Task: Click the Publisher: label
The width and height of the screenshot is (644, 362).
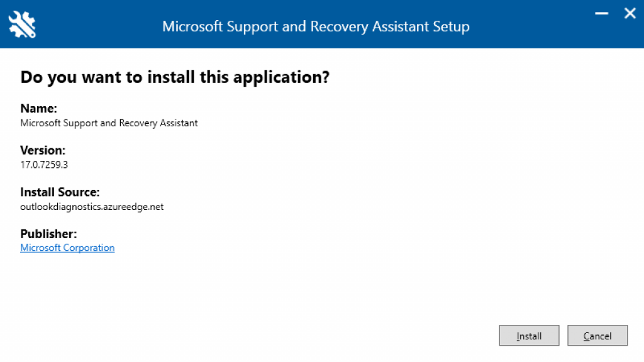Action: (48, 234)
